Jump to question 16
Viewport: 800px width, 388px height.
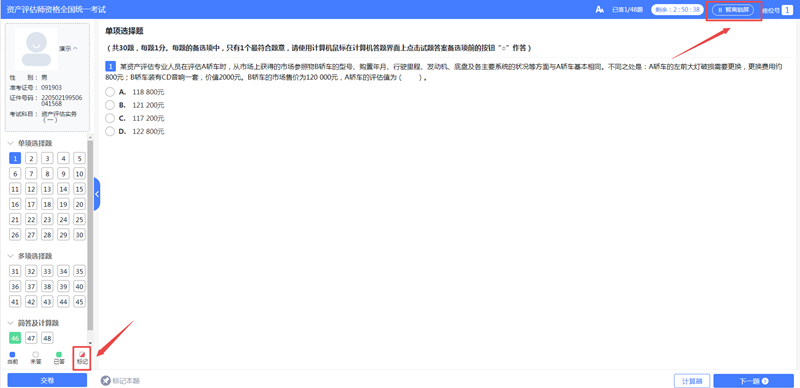point(15,204)
